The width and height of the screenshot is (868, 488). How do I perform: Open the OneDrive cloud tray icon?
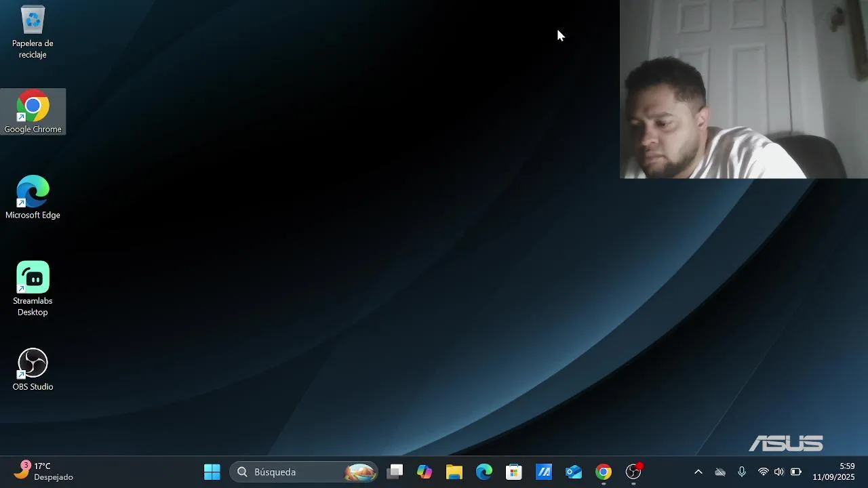point(720,472)
